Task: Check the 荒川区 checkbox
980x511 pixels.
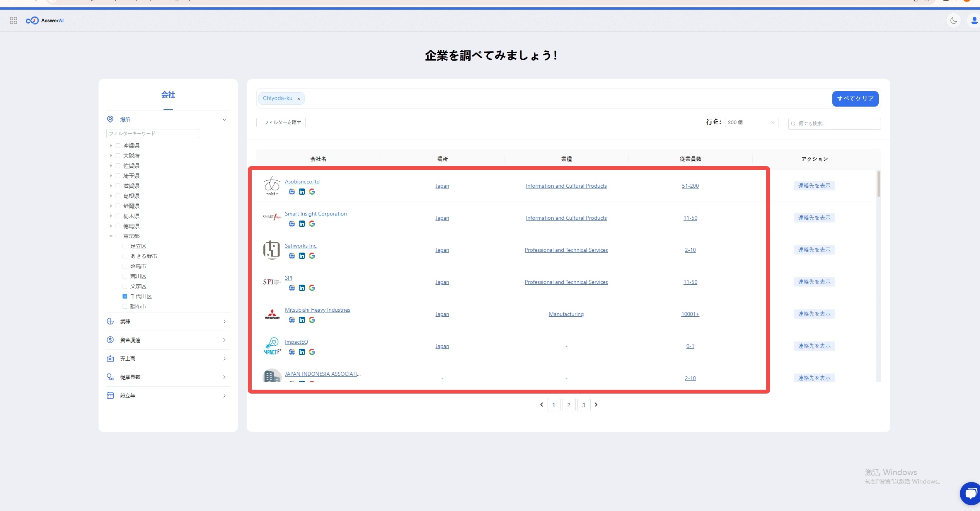Action: point(125,276)
